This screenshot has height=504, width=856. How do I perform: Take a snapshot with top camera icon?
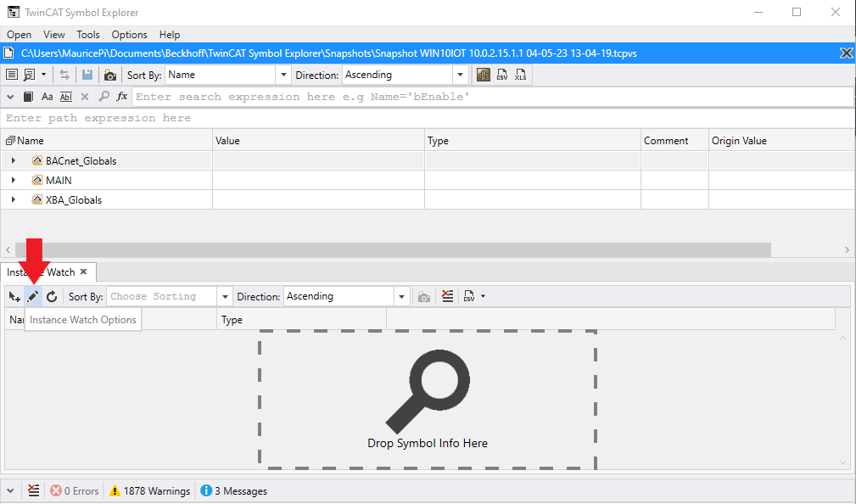[109, 76]
